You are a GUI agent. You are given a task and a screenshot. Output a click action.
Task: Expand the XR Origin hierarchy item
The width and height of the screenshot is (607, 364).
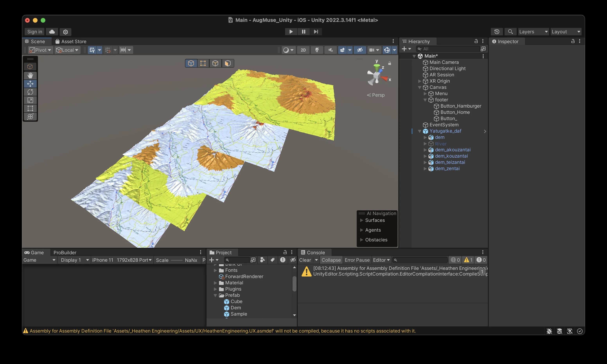tap(420, 81)
